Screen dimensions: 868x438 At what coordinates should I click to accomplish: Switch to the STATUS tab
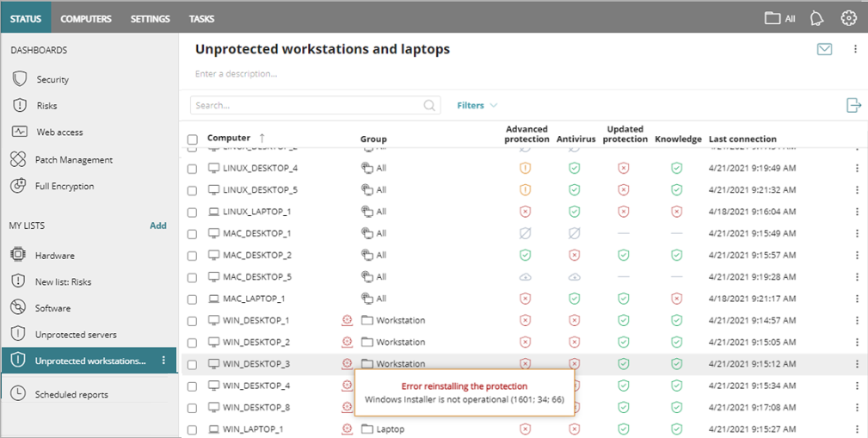[26, 19]
